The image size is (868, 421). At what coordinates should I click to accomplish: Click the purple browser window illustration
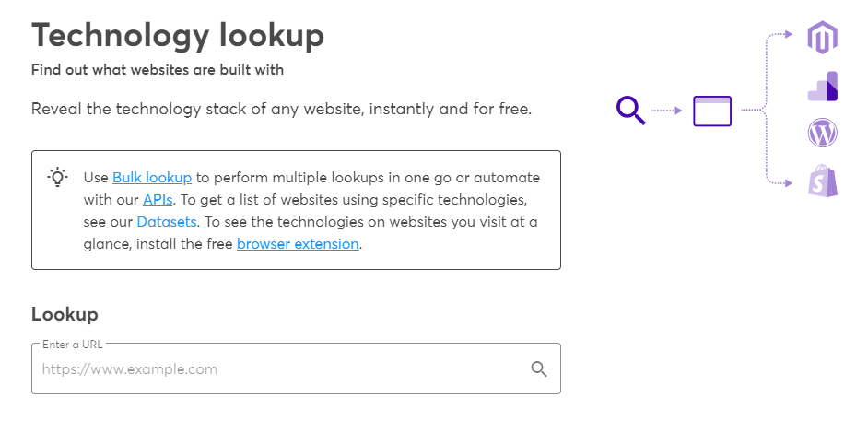pos(711,111)
